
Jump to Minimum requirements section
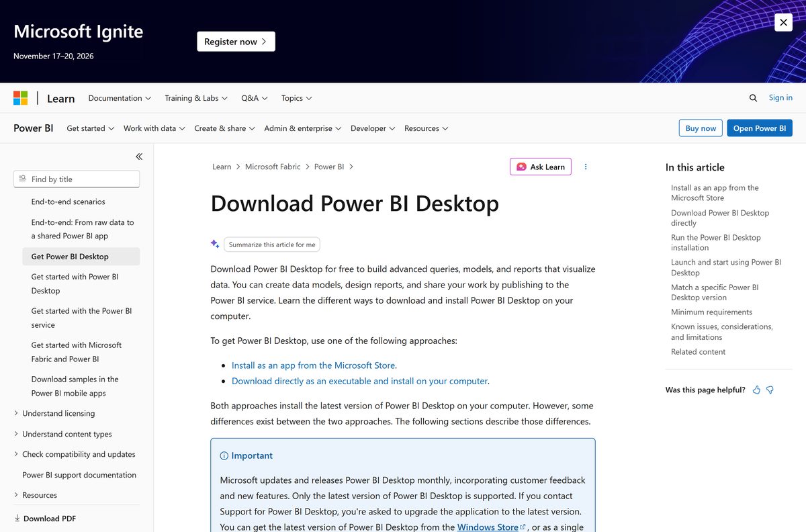[711, 312]
